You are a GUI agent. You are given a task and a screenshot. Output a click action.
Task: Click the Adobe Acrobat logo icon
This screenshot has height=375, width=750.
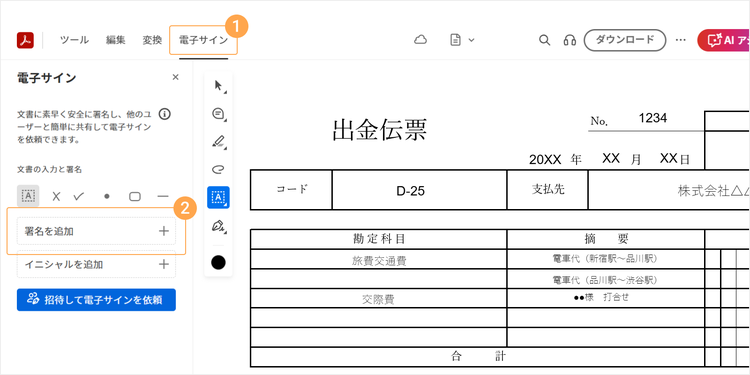tap(25, 40)
